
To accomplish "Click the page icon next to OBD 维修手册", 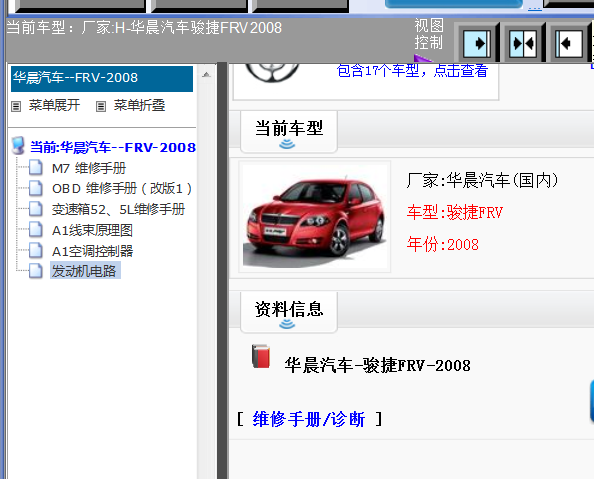I will (x=36, y=188).
